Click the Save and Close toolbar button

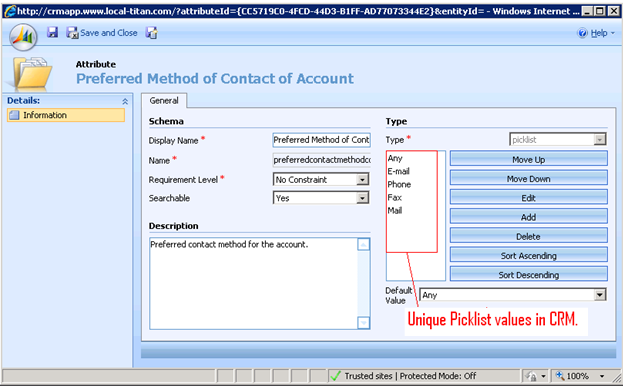[x=102, y=33]
